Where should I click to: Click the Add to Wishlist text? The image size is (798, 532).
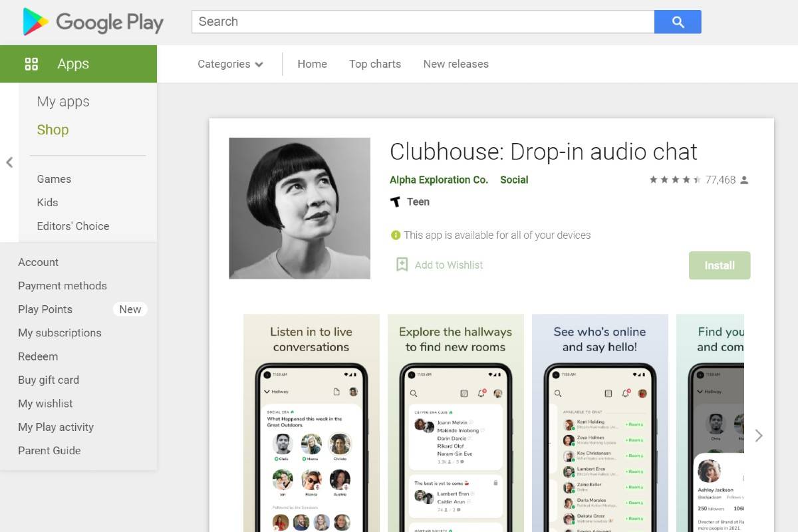(x=449, y=265)
